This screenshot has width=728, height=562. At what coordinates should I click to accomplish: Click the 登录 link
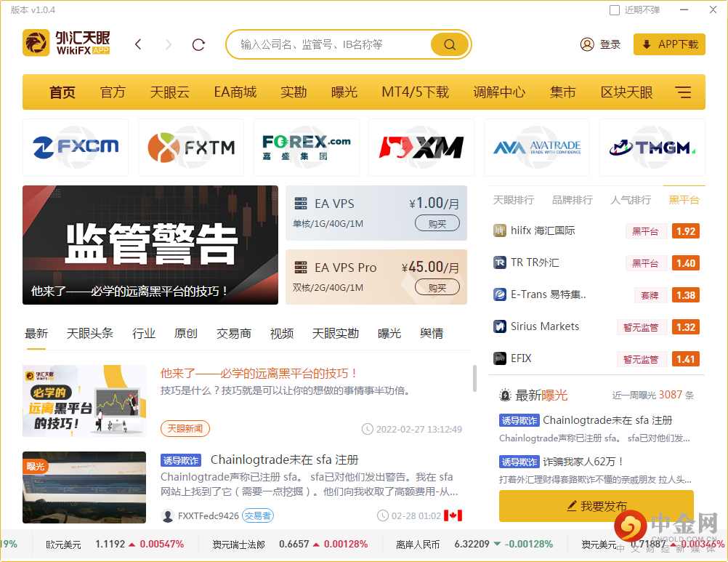pyautogui.click(x=610, y=44)
